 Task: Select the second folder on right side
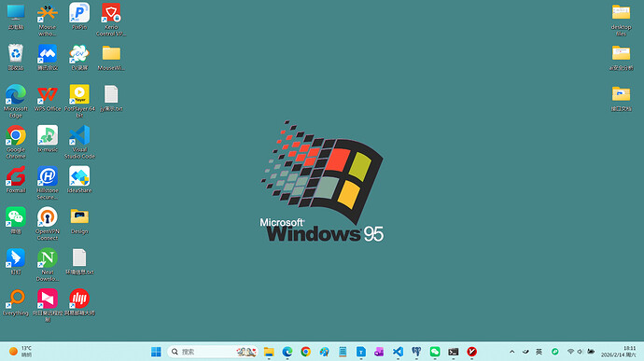coord(621,58)
